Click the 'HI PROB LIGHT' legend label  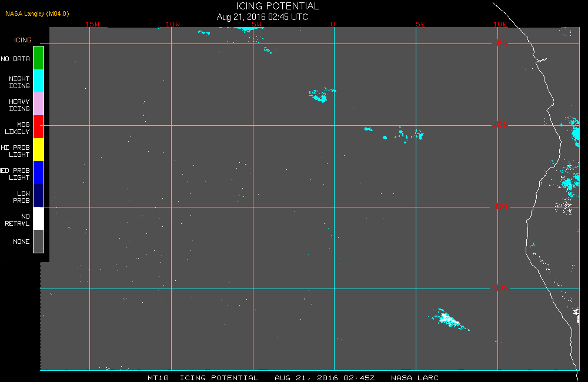point(15,150)
